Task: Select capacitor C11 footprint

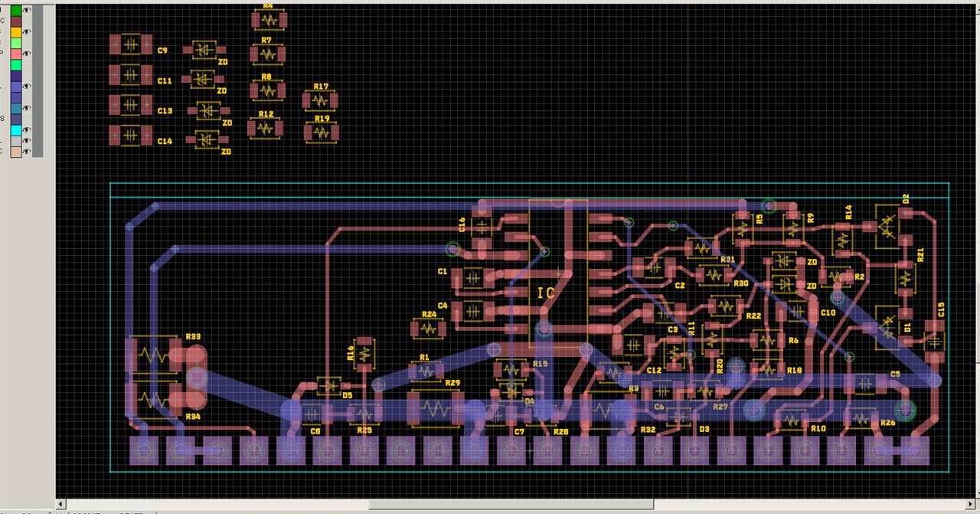Action: pos(131,75)
